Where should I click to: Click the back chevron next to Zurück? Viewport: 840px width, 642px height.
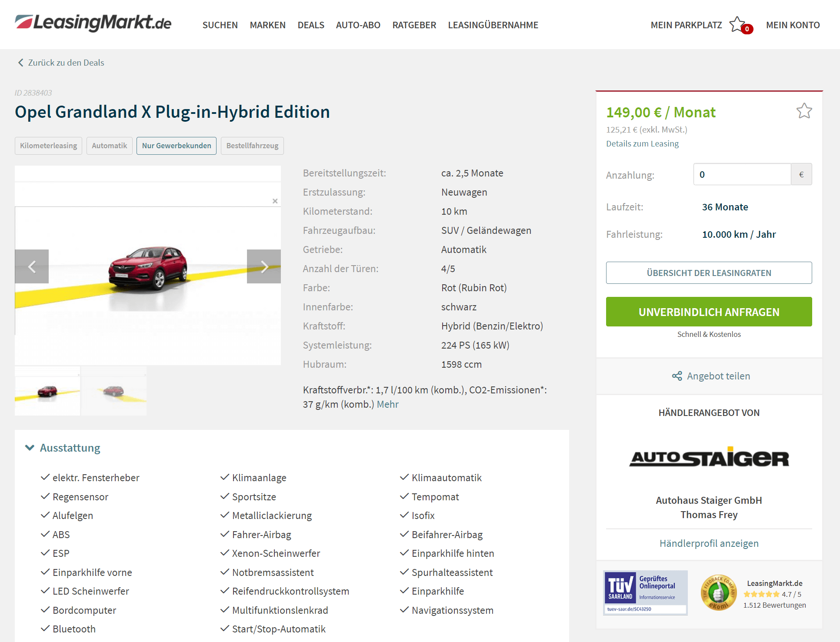(x=20, y=63)
